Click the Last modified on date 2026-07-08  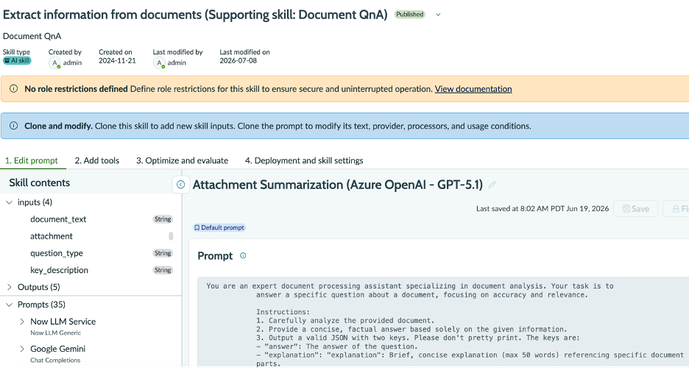(x=238, y=61)
